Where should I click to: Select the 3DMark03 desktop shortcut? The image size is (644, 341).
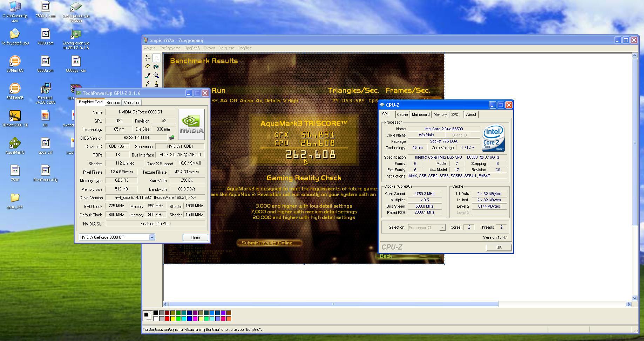(x=15, y=64)
